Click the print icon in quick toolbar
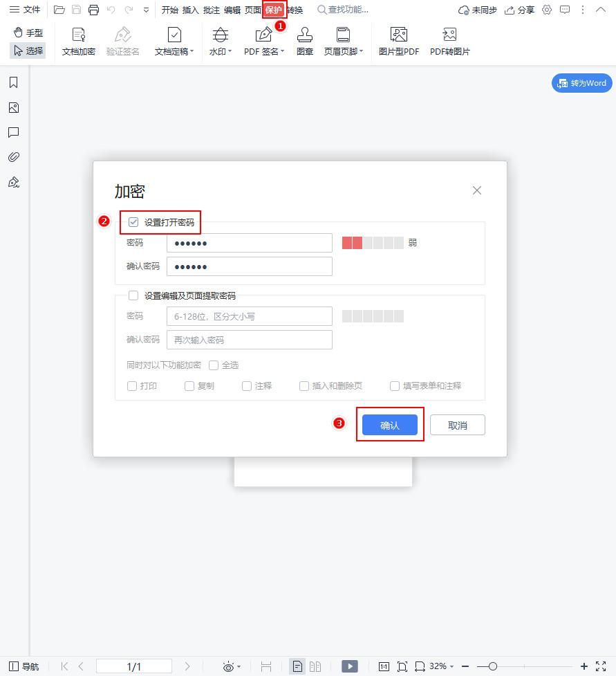This screenshot has width=616, height=676. click(x=93, y=10)
